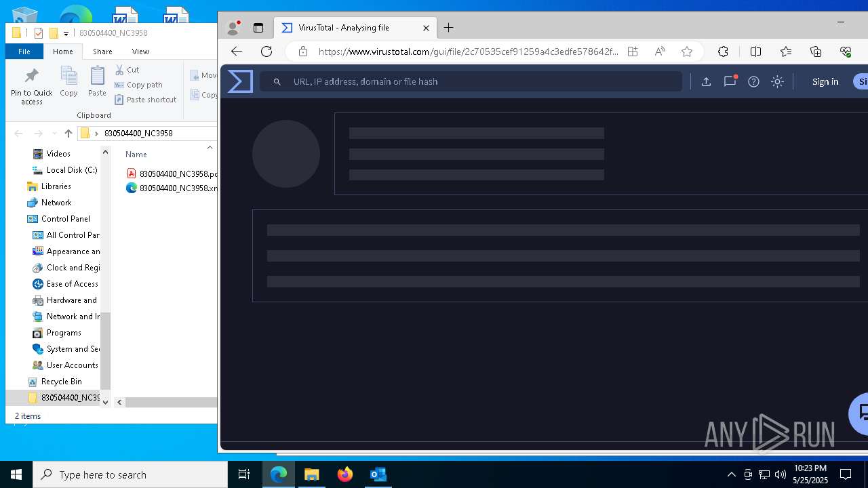Click Paste shortcut in Clipboard group
Viewport: 868px width, 488px height.
point(145,100)
